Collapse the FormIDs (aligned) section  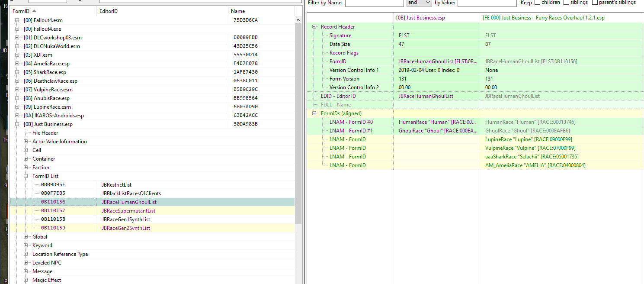[314, 113]
